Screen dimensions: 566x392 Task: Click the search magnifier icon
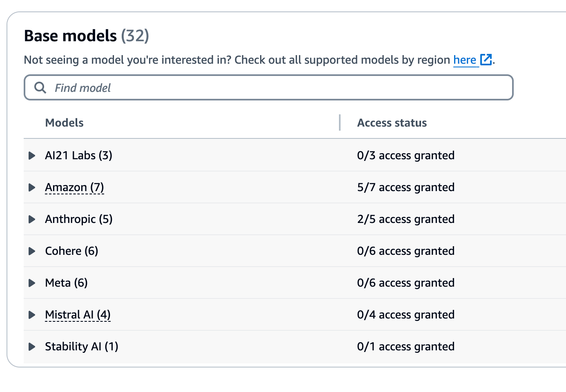(40, 88)
